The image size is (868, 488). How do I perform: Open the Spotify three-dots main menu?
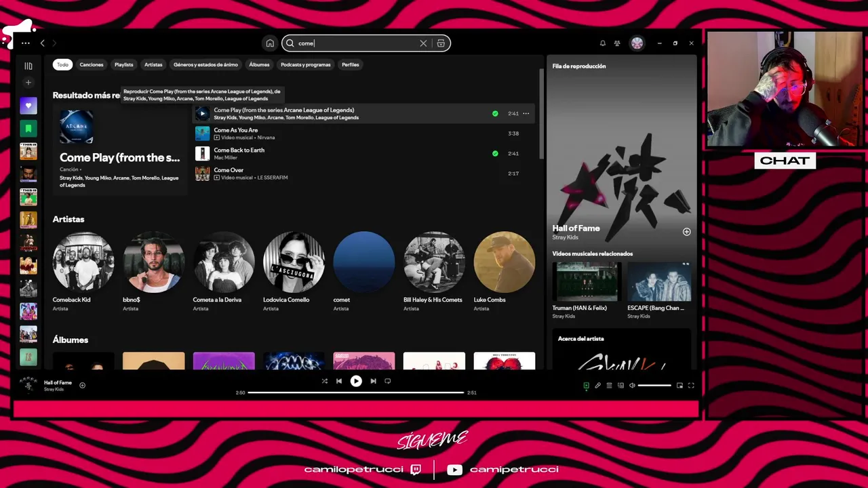25,43
